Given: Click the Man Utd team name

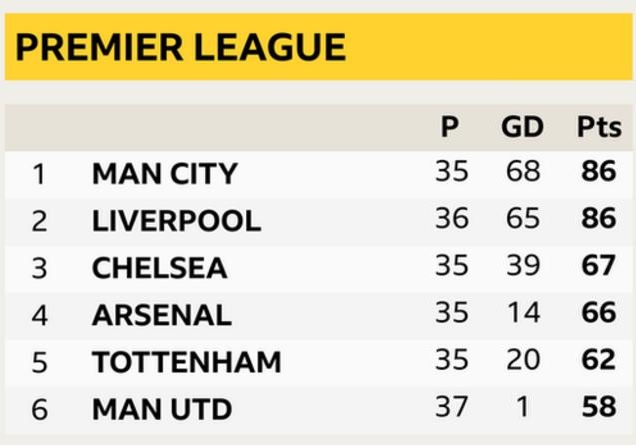Looking at the screenshot, I should (x=161, y=409).
